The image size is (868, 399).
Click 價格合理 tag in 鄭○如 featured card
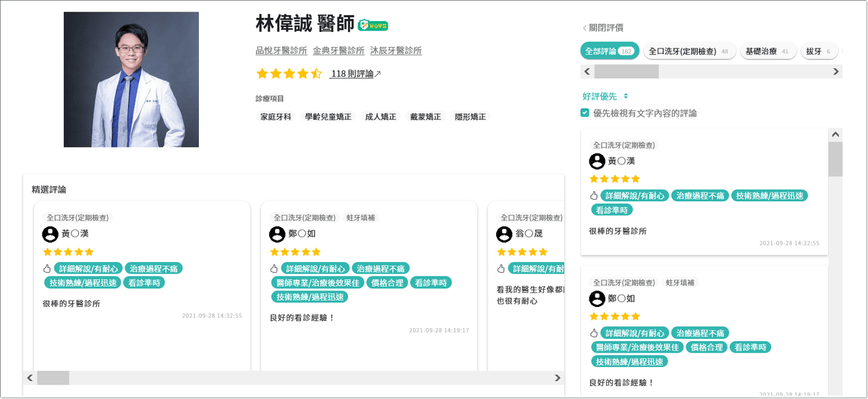coord(387,282)
